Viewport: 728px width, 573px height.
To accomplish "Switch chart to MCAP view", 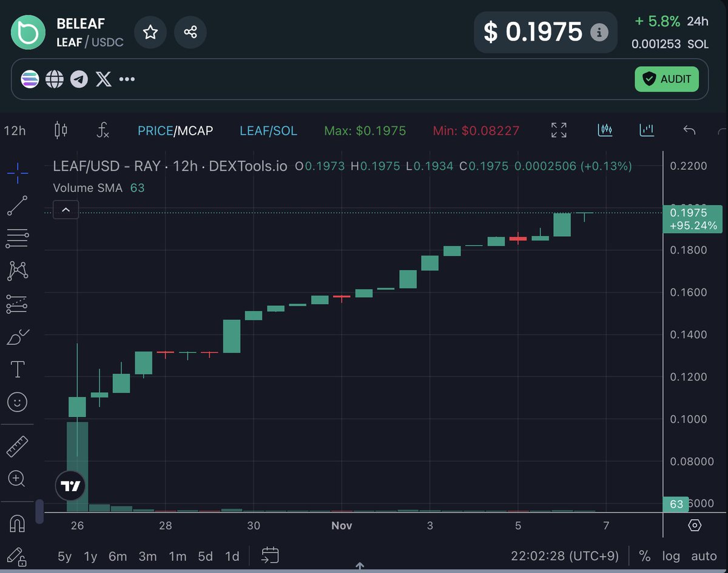I will pos(195,131).
